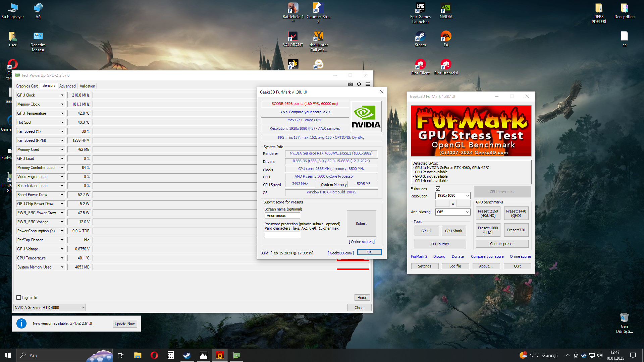Enable the Log to file checkbox
644x362 pixels.
19,298
